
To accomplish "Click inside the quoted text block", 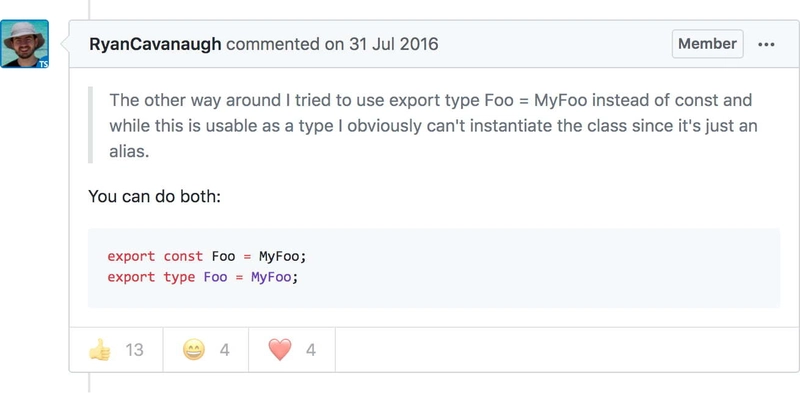I will (x=433, y=125).
